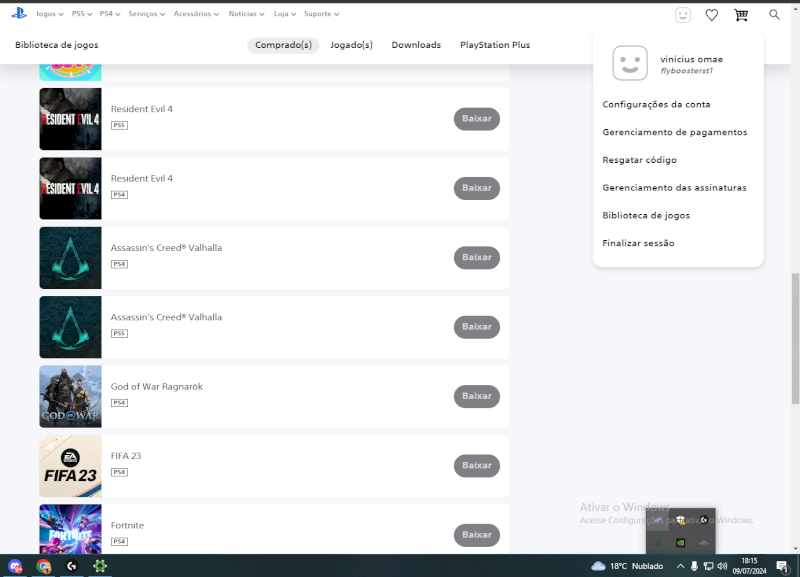Image resolution: width=800 pixels, height=577 pixels.
Task: Click the Windows Security shield tray icon
Action: 681,520
